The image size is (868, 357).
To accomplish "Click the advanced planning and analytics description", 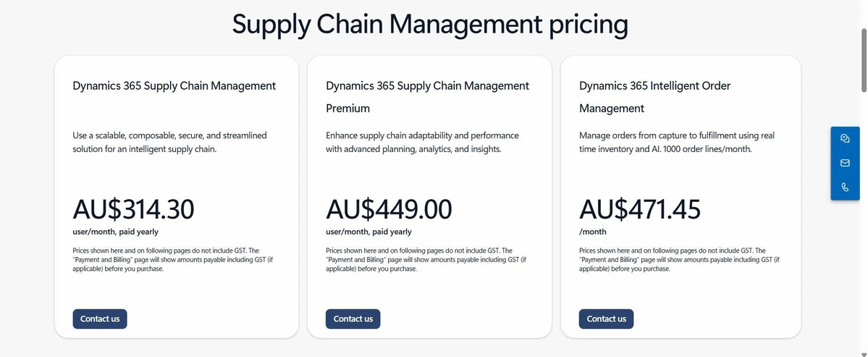I will 422,142.
